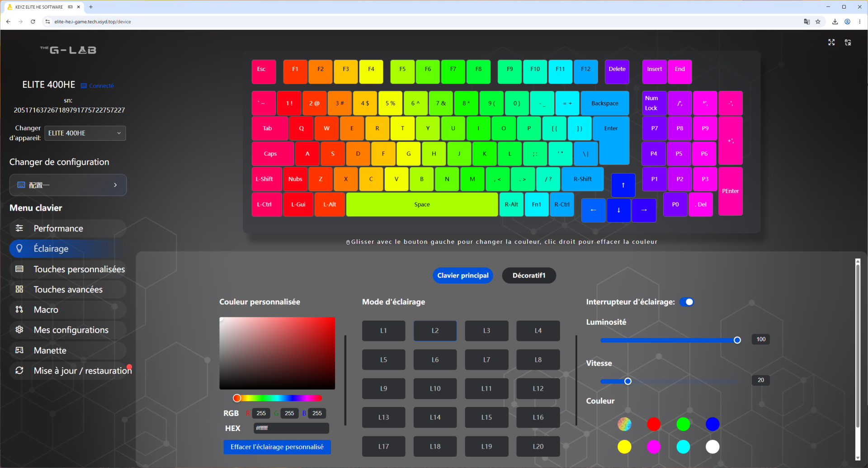Switch to Décoratif1 tab
The image size is (868, 468).
pos(529,275)
